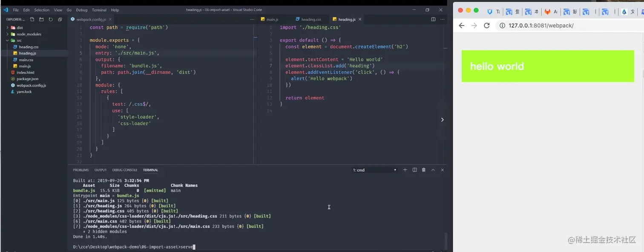Refresh the Explorer file tree

[x=51, y=19]
